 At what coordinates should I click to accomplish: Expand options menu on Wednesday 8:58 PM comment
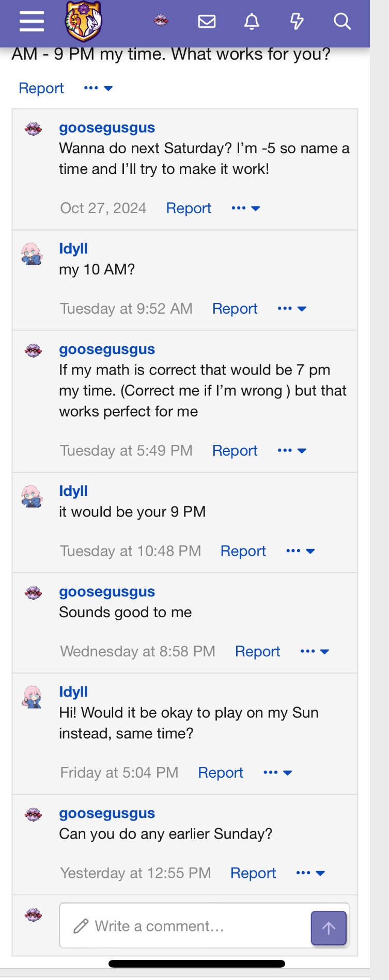click(x=315, y=651)
